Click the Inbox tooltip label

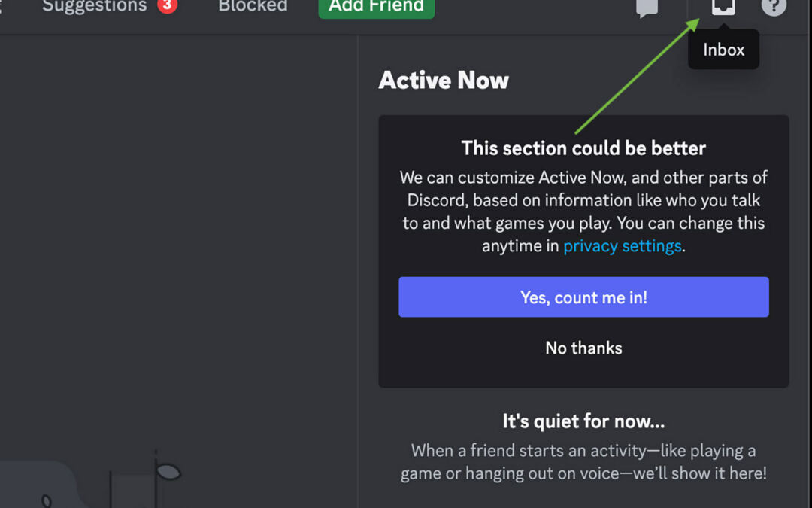coord(723,50)
